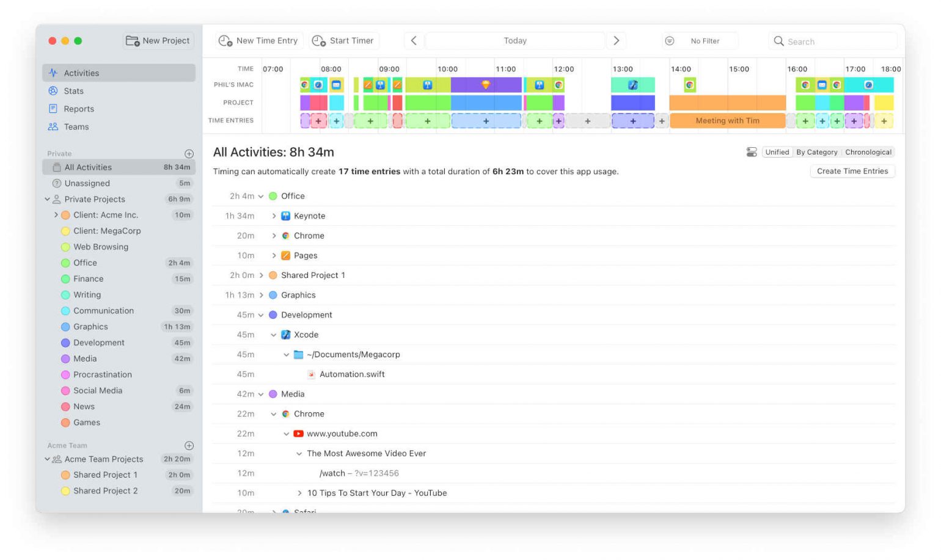Collapse the Private Projects group
Viewport: 941px width, 560px height.
point(47,199)
